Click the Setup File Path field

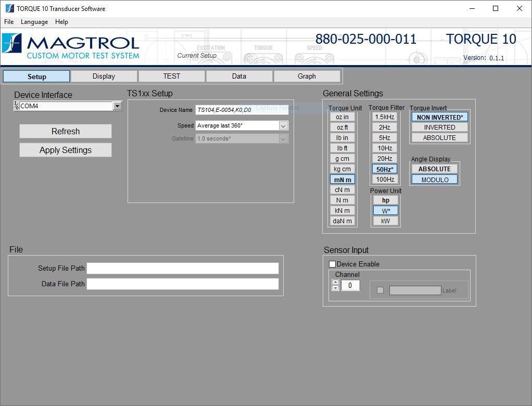[x=183, y=268]
